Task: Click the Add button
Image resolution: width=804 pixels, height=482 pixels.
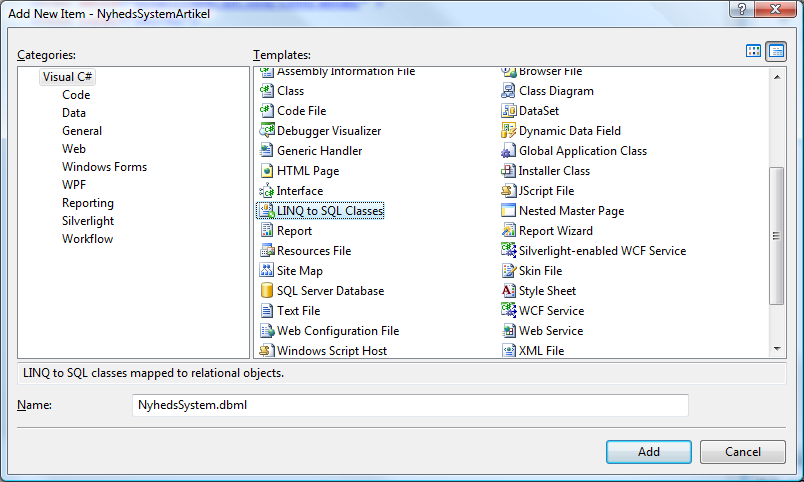Action: (649, 452)
